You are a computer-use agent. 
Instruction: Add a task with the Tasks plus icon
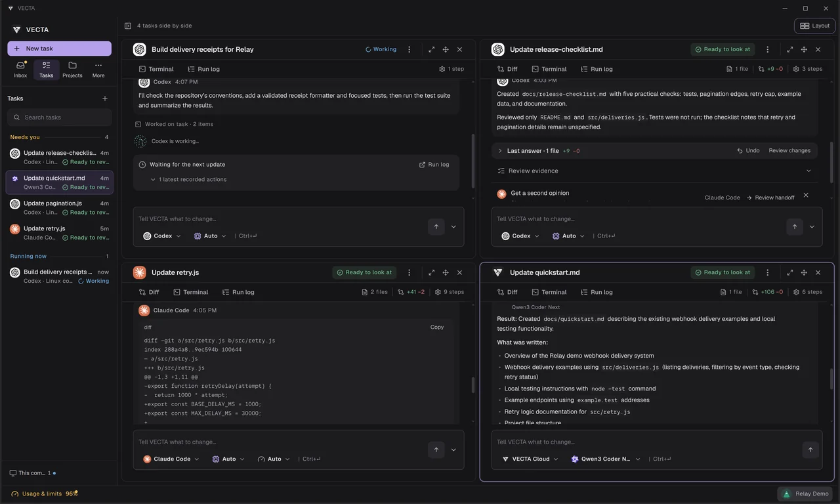105,98
